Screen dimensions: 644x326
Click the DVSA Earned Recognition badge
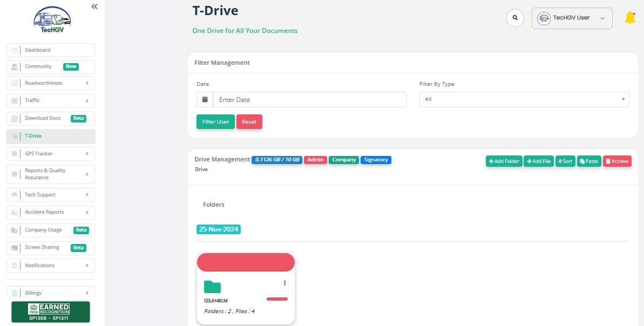(x=51, y=312)
